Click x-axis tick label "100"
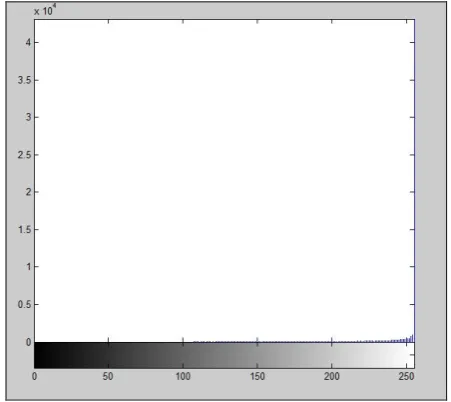This screenshot has width=451, height=402. pos(183,376)
